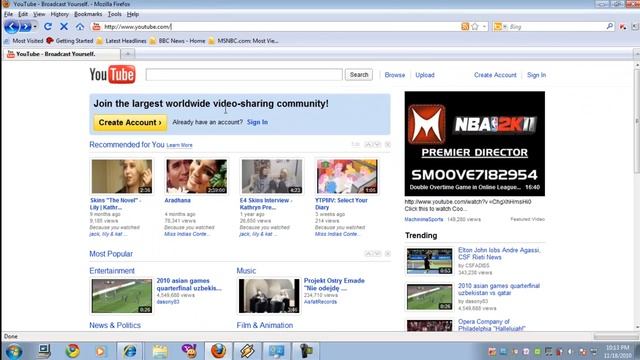Open the address bar history dropdown arrow
640x360 pixels.
tap(484, 27)
